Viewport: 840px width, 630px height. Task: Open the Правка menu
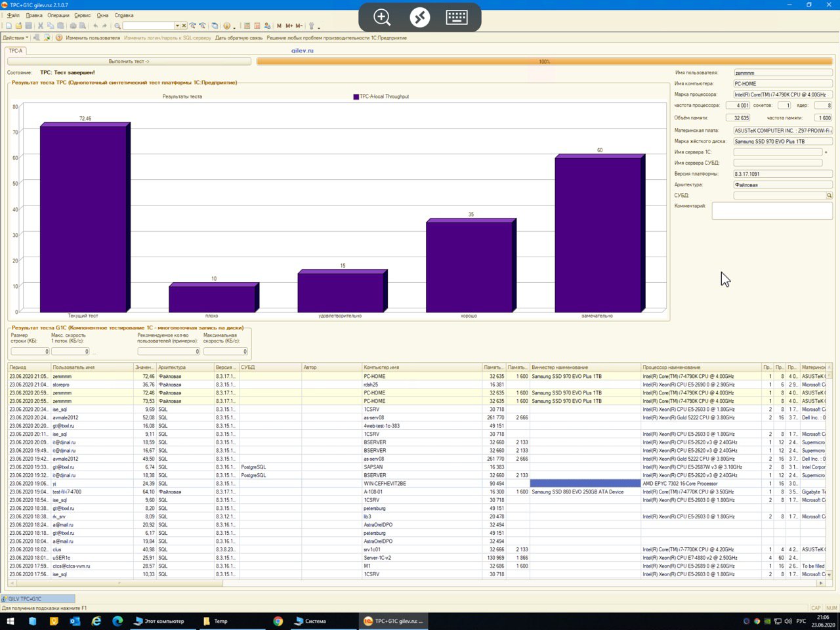pyautogui.click(x=34, y=15)
